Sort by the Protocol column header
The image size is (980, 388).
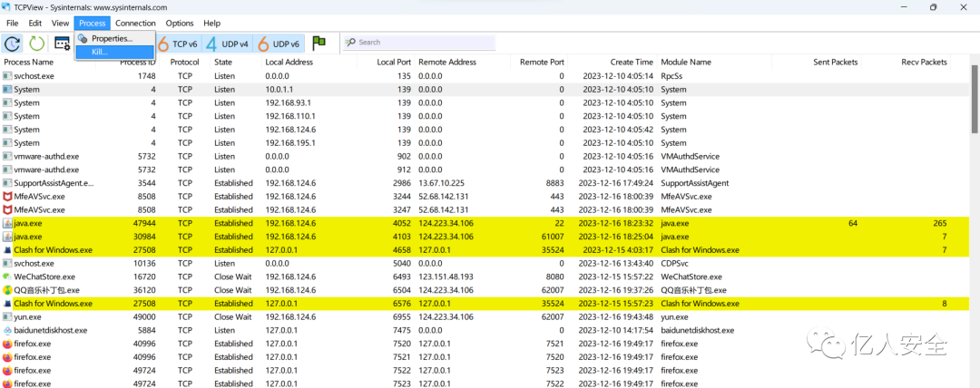184,63
